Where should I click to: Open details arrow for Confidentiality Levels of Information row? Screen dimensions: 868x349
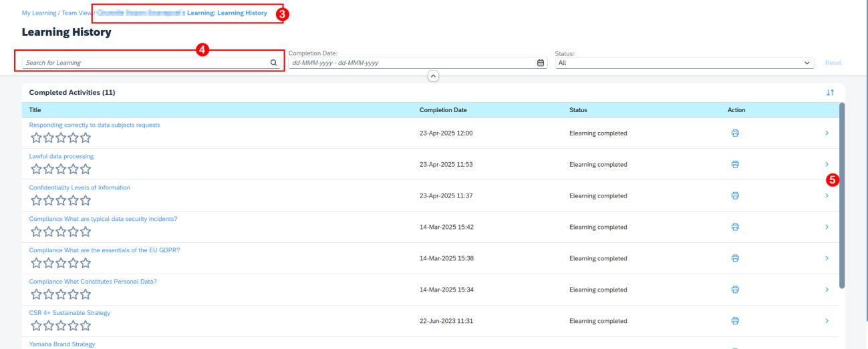[x=827, y=196]
